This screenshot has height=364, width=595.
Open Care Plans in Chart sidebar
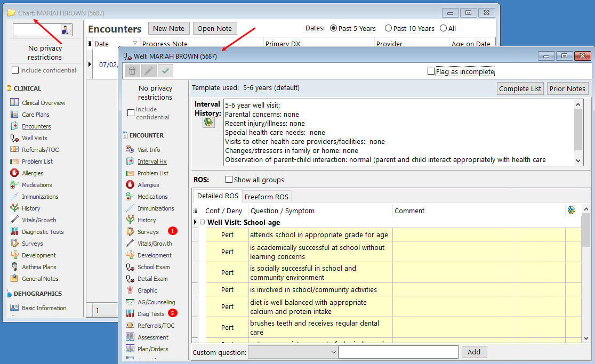coord(35,115)
